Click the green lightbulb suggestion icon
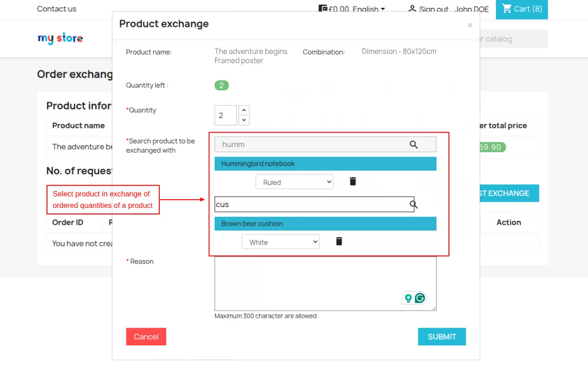The image size is (588, 368). pyautogui.click(x=409, y=298)
